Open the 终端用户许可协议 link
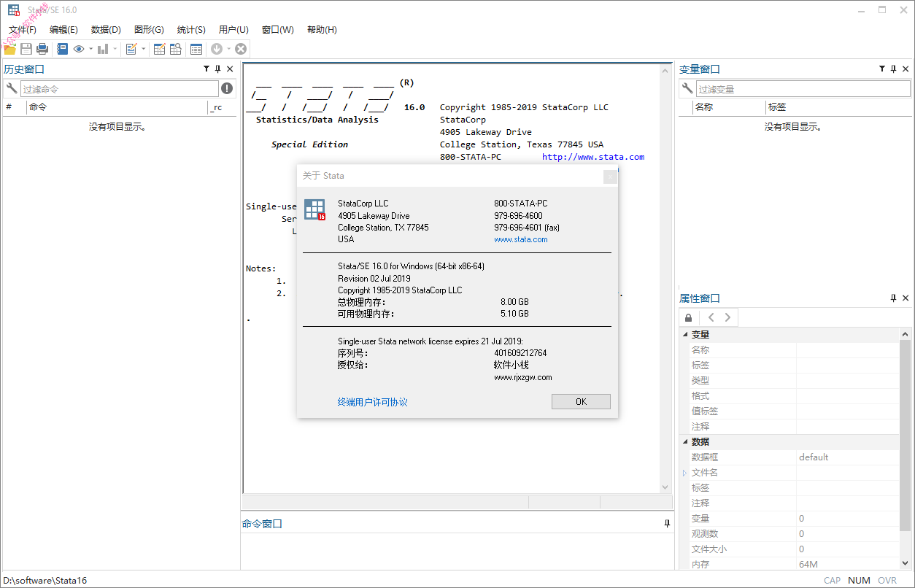This screenshot has width=915, height=588. (373, 402)
